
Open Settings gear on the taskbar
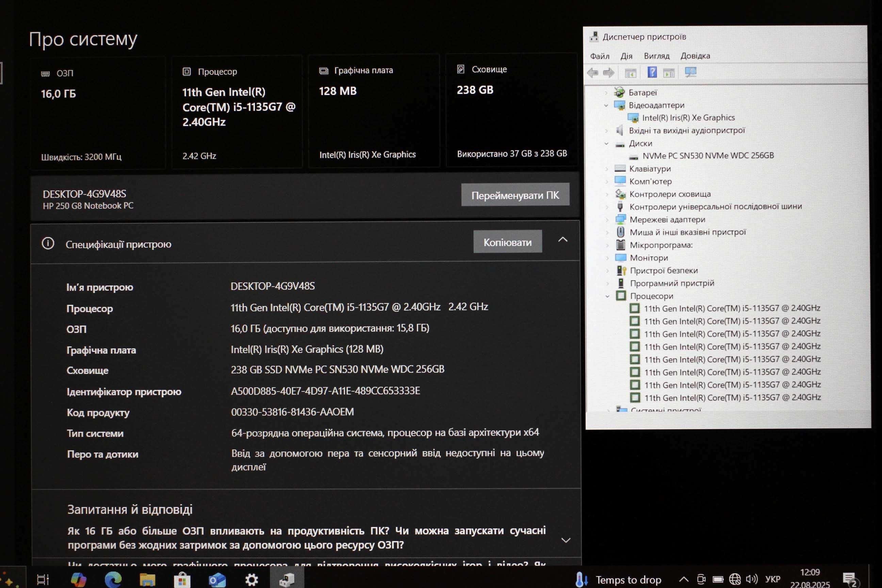(251, 580)
